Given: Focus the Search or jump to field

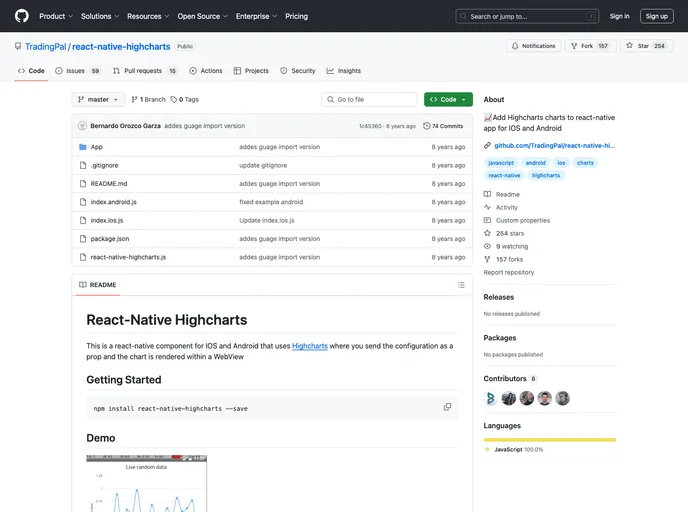Looking at the screenshot, I should [x=527, y=16].
